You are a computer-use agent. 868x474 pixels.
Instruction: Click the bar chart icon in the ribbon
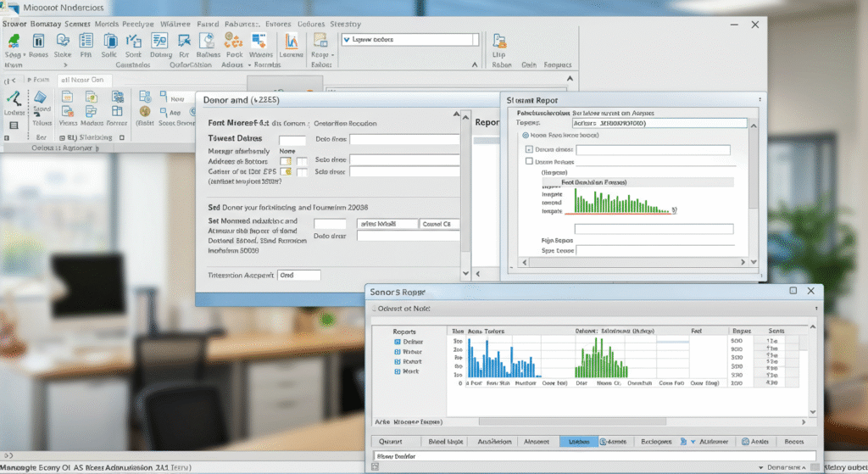[x=292, y=41]
